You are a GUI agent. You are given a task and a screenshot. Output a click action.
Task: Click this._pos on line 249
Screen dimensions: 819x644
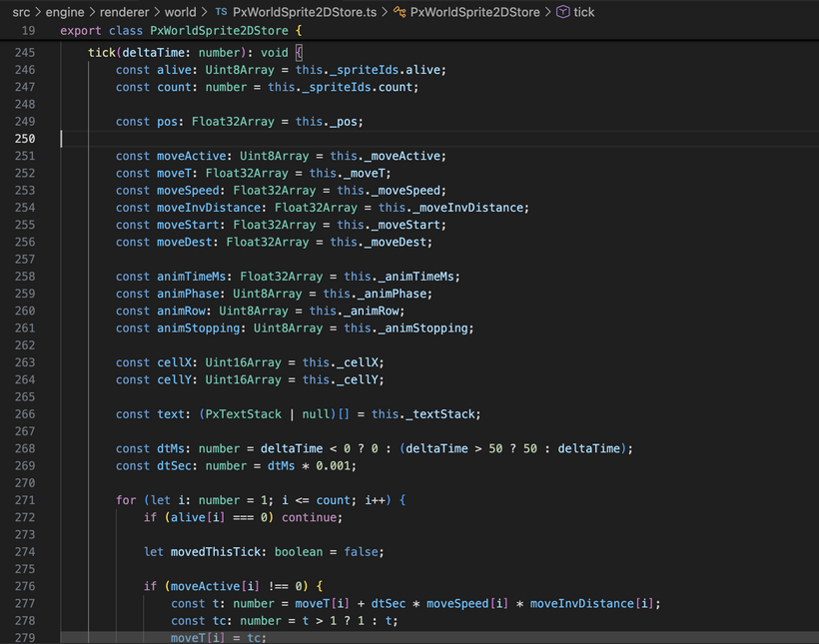(x=329, y=122)
